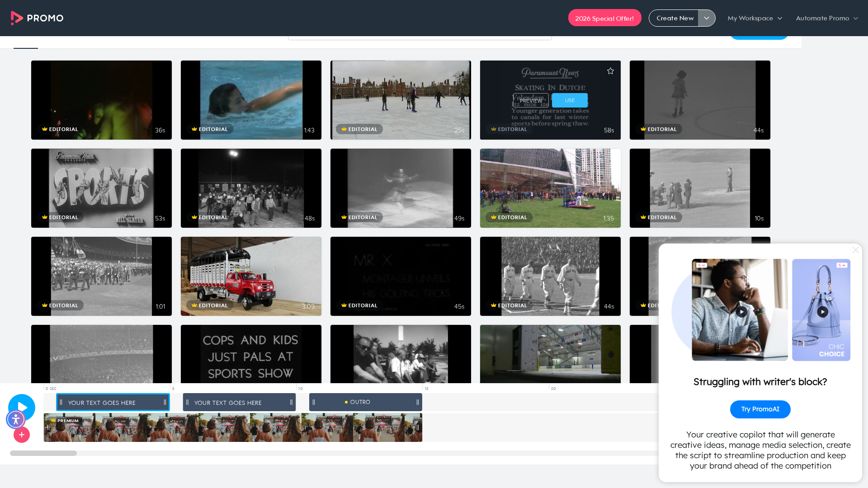Select the swimmer clip lasting 1:43
This screenshot has height=488, width=868.
pos(251,100)
